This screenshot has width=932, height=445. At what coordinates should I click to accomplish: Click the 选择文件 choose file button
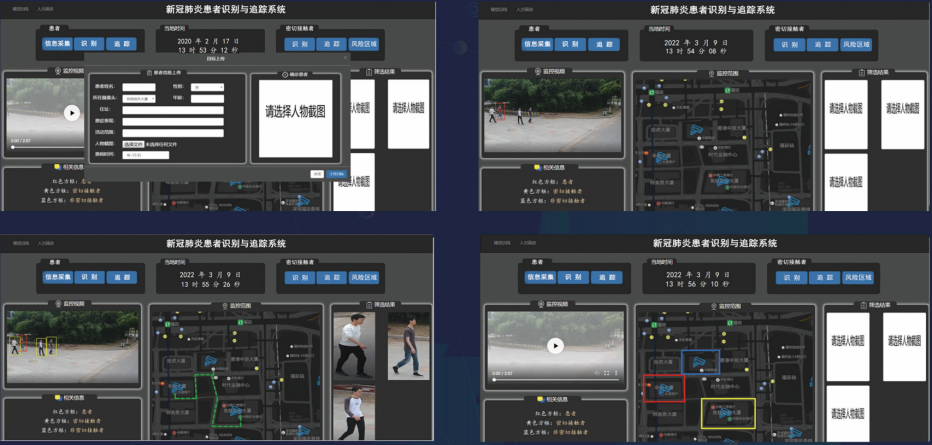point(134,144)
